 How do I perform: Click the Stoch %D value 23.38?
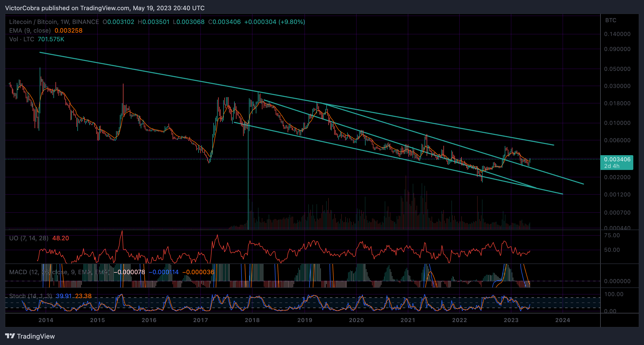click(x=83, y=296)
